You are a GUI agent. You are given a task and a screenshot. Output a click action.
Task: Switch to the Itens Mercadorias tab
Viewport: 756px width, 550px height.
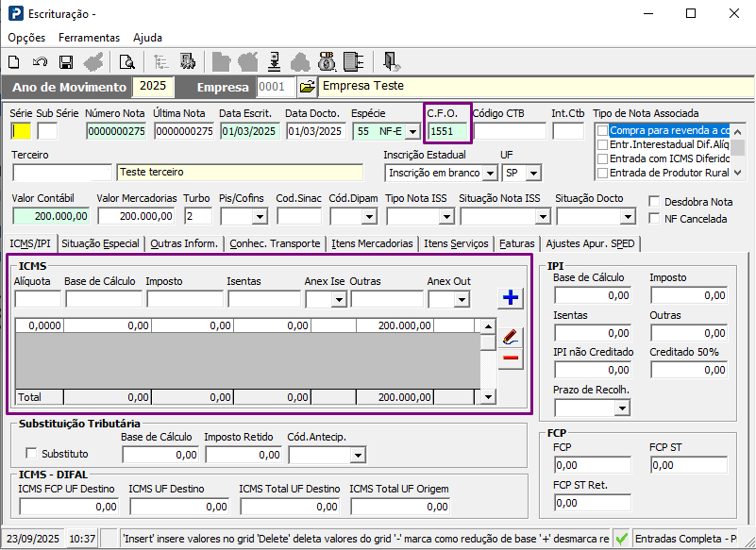click(373, 243)
